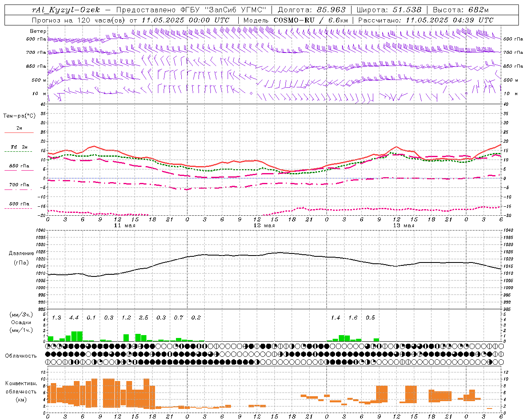525x420 pixels.
Task: Click the 2.5 precipitation total
Action: (144, 317)
